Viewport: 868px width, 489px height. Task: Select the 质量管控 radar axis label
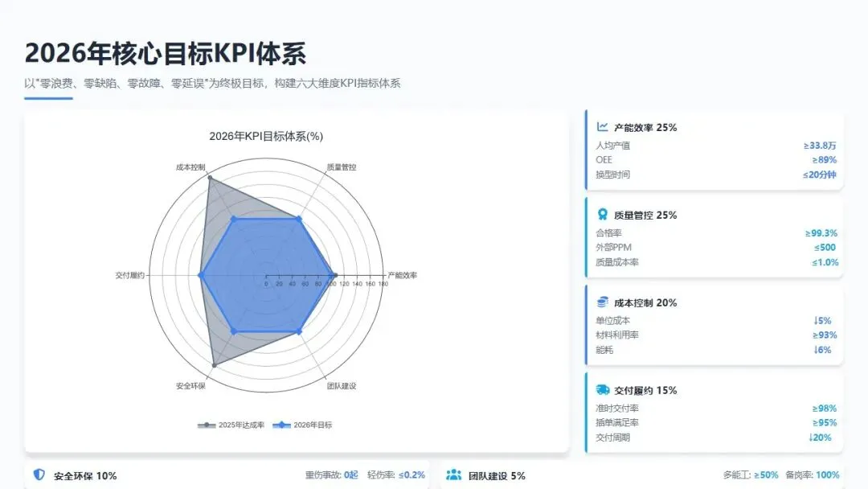342,166
